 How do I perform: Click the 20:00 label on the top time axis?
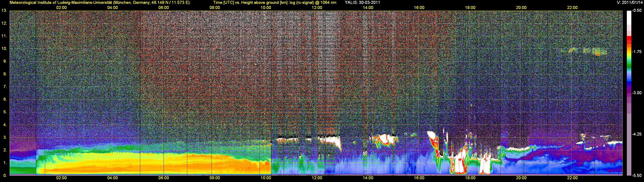point(521,8)
